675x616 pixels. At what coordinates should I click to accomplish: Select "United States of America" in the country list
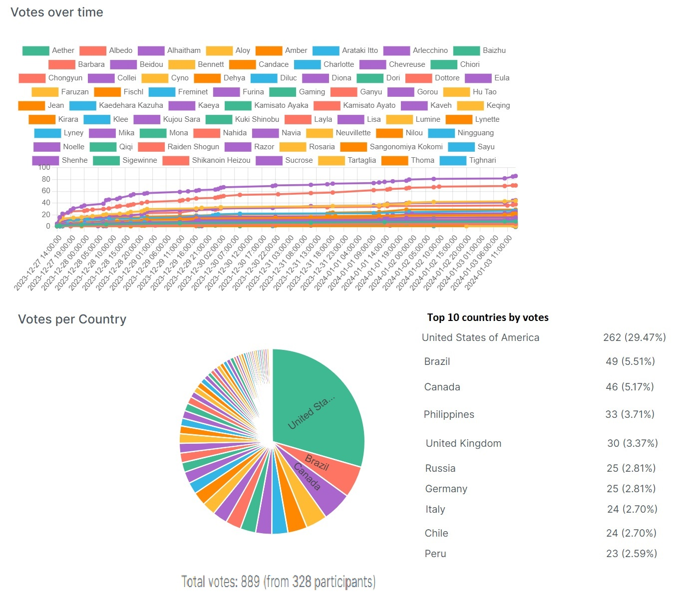click(x=480, y=337)
